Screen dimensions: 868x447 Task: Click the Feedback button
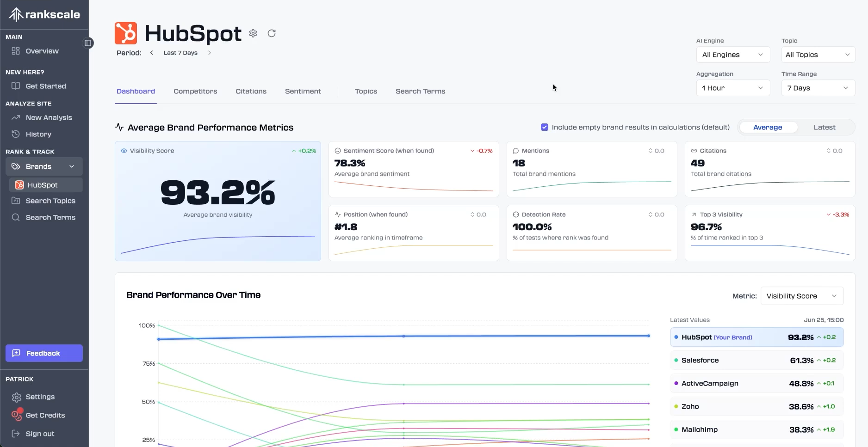pos(44,353)
